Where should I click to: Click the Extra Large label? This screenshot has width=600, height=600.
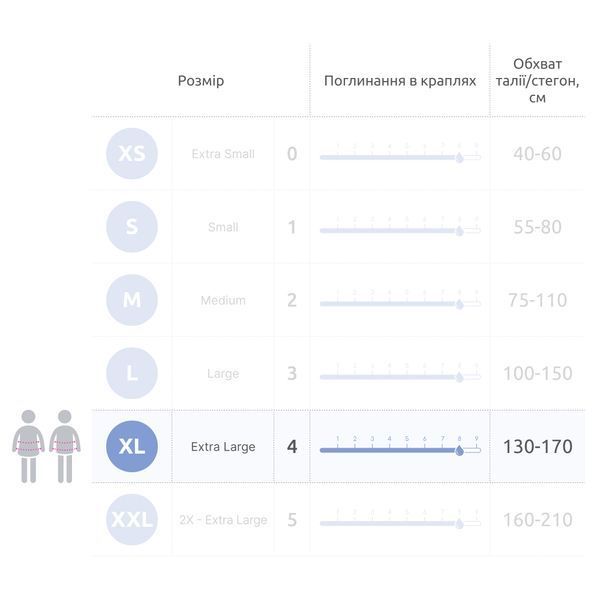(223, 447)
